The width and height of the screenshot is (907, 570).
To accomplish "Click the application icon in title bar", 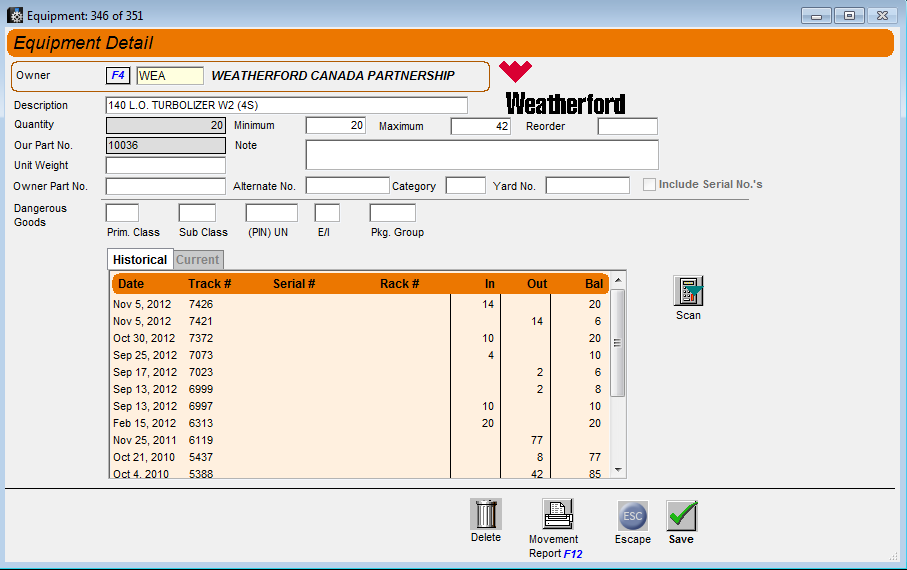I will [15, 16].
